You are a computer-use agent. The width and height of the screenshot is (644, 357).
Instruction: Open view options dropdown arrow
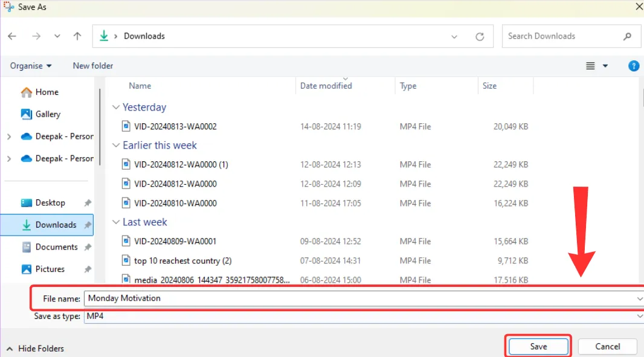(605, 66)
